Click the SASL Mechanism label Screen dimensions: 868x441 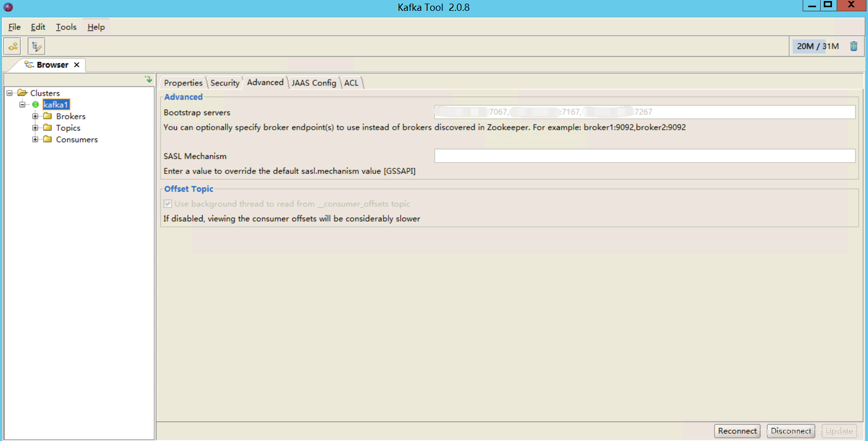(195, 156)
